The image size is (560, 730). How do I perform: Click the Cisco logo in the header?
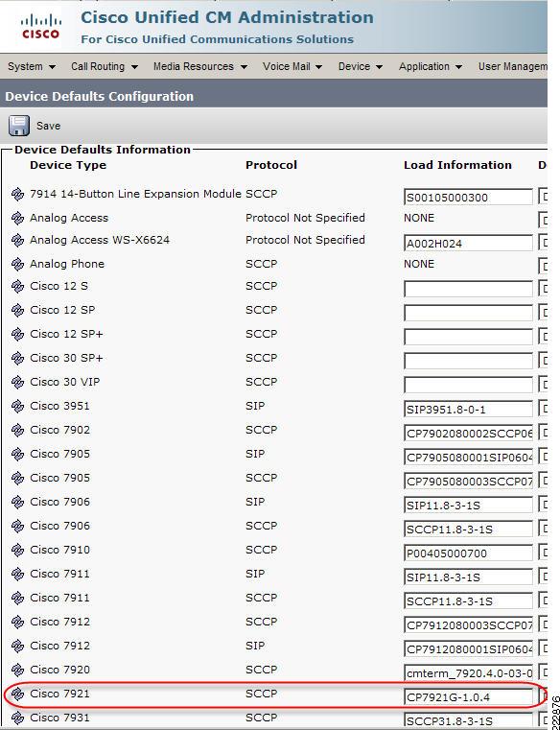[x=41, y=27]
